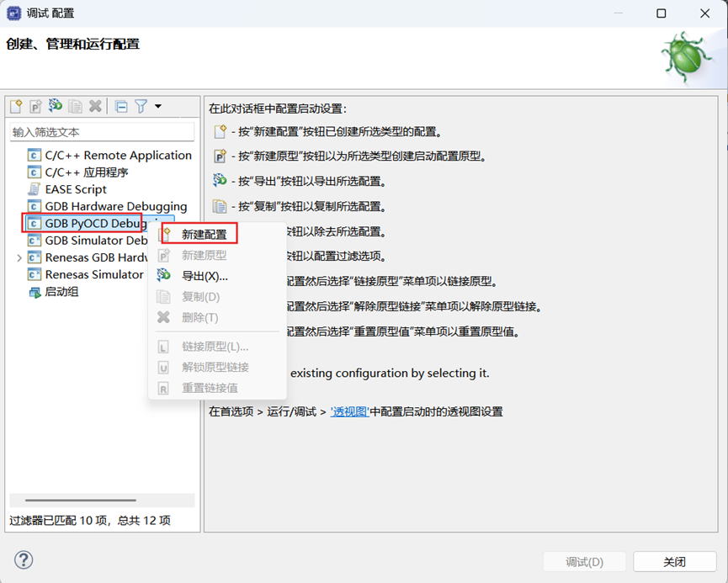Click the New prototype toolbar icon
The height and width of the screenshot is (583, 728).
coord(35,106)
